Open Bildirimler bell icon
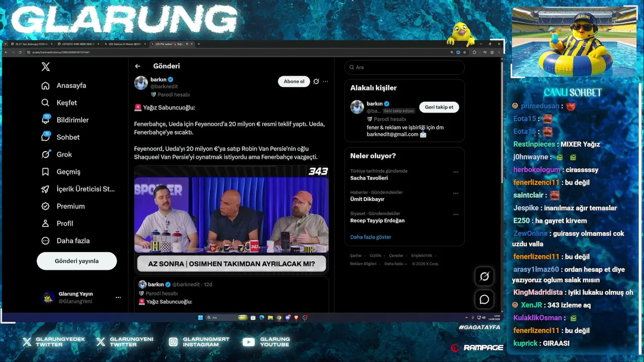The width and height of the screenshot is (644, 362). 46,120
